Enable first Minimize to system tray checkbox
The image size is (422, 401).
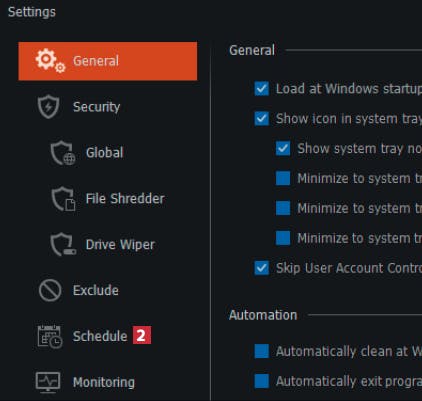pyautogui.click(x=283, y=178)
